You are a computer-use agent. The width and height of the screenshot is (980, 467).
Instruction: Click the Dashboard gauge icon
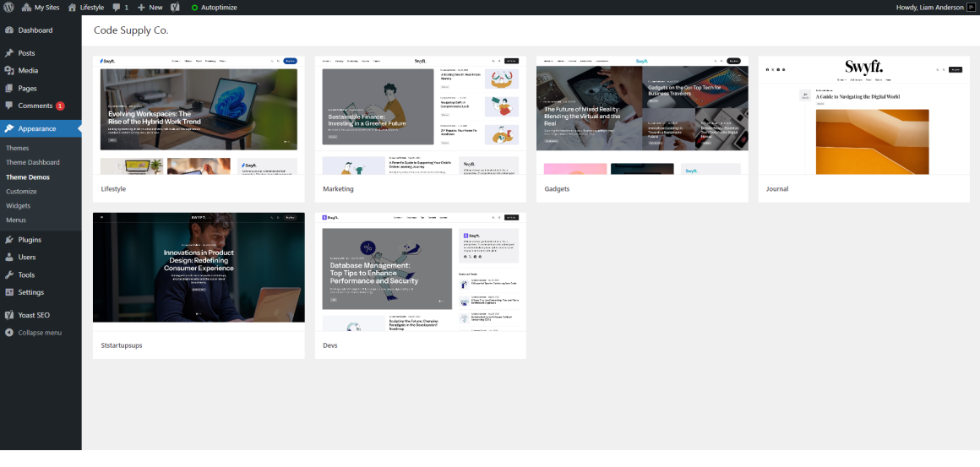[9, 30]
